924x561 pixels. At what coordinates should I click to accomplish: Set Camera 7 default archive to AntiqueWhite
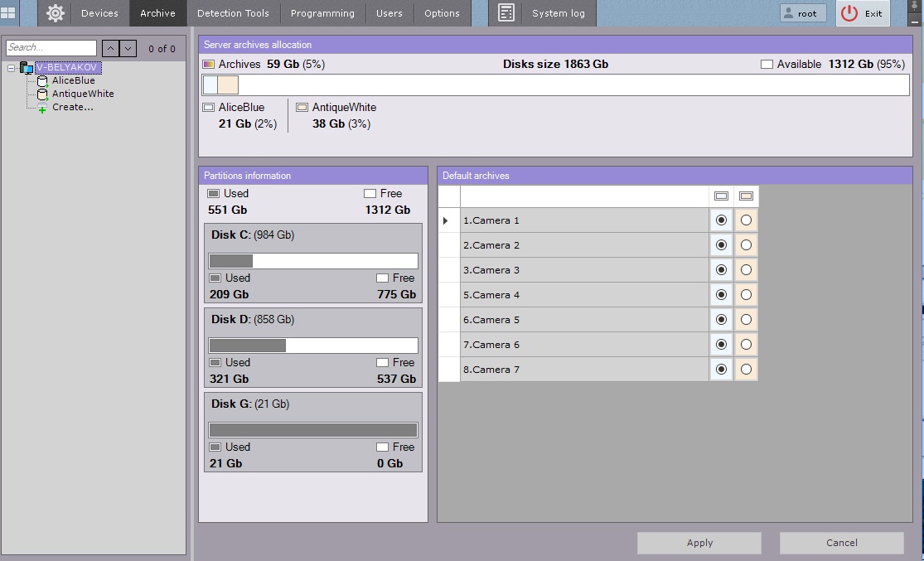746,370
